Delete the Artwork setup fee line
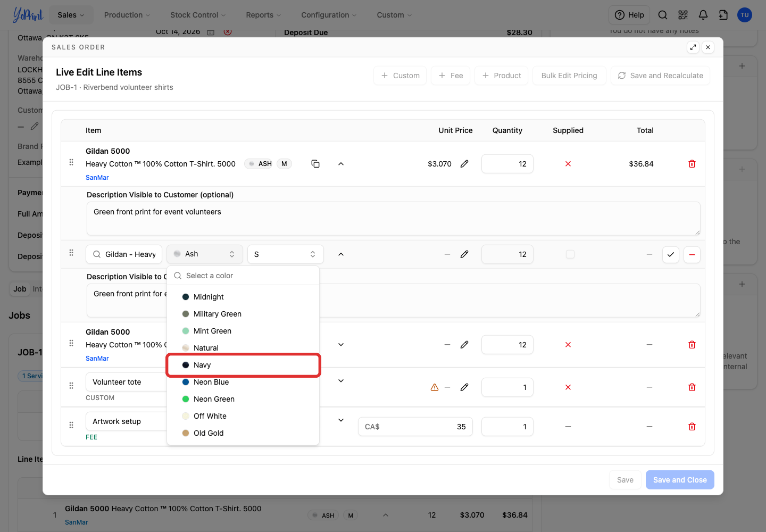766x532 pixels. point(692,427)
